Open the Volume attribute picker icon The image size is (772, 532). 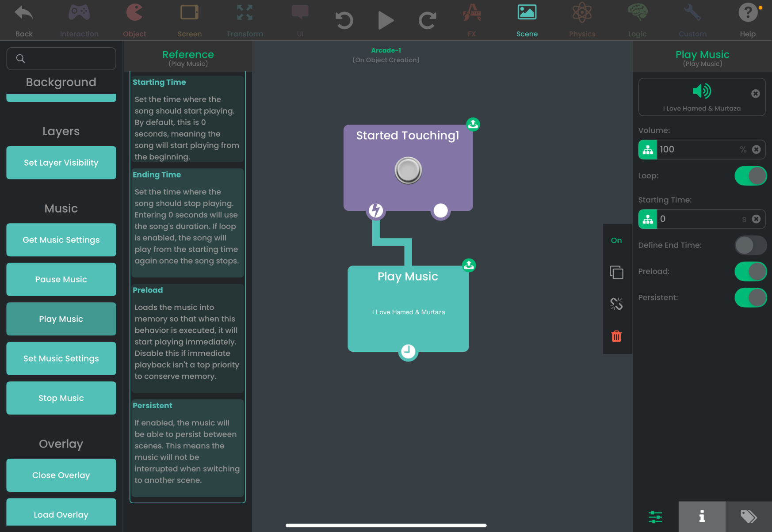[648, 150]
